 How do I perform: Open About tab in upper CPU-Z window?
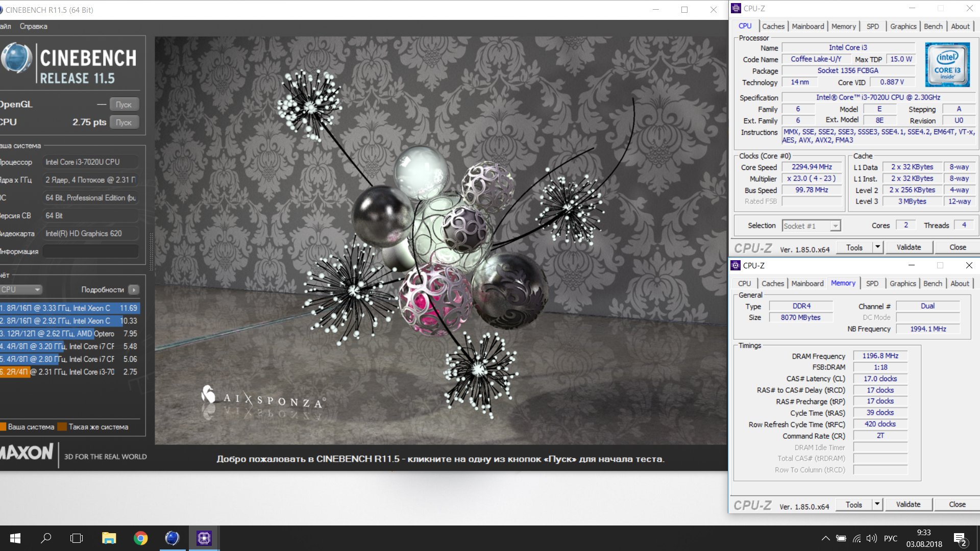click(960, 27)
